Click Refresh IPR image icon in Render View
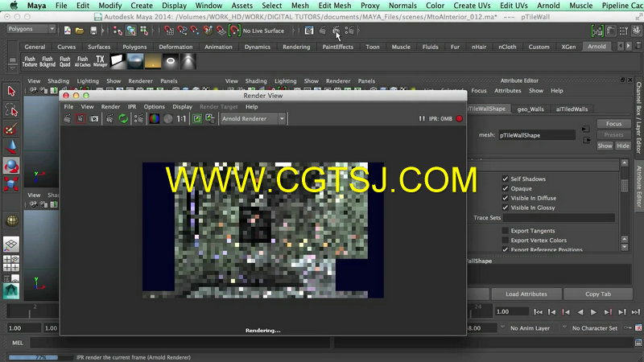This screenshot has width=644, height=362. (x=123, y=119)
